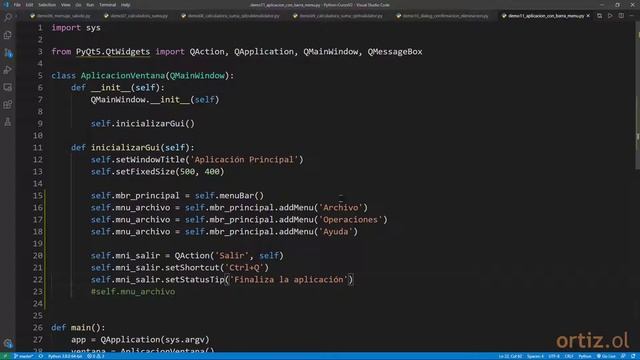Switch to the demo07 calculadora suma tab
The height and width of the screenshot is (360, 640).
click(136, 16)
